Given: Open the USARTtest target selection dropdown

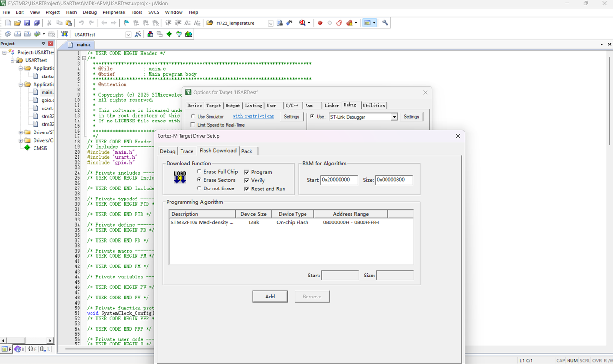Looking at the screenshot, I should coord(128,34).
